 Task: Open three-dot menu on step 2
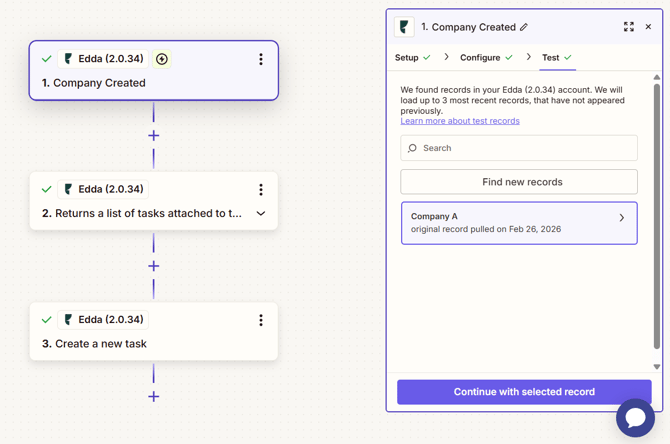[x=261, y=189]
